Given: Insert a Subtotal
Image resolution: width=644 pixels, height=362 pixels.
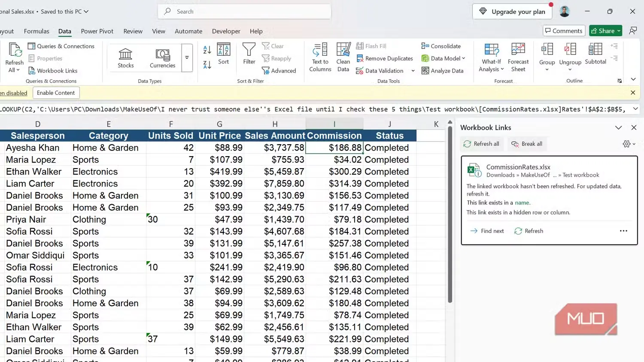Looking at the screenshot, I should click(x=595, y=54).
